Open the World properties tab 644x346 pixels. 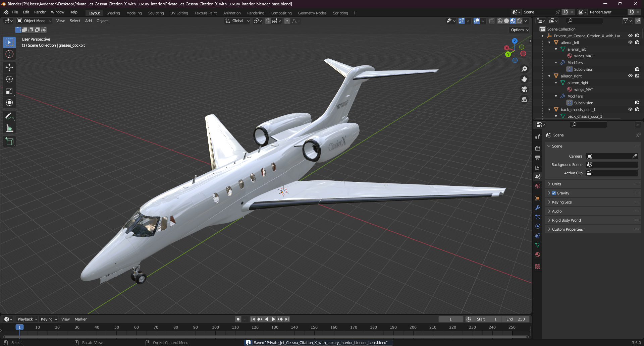[538, 186]
